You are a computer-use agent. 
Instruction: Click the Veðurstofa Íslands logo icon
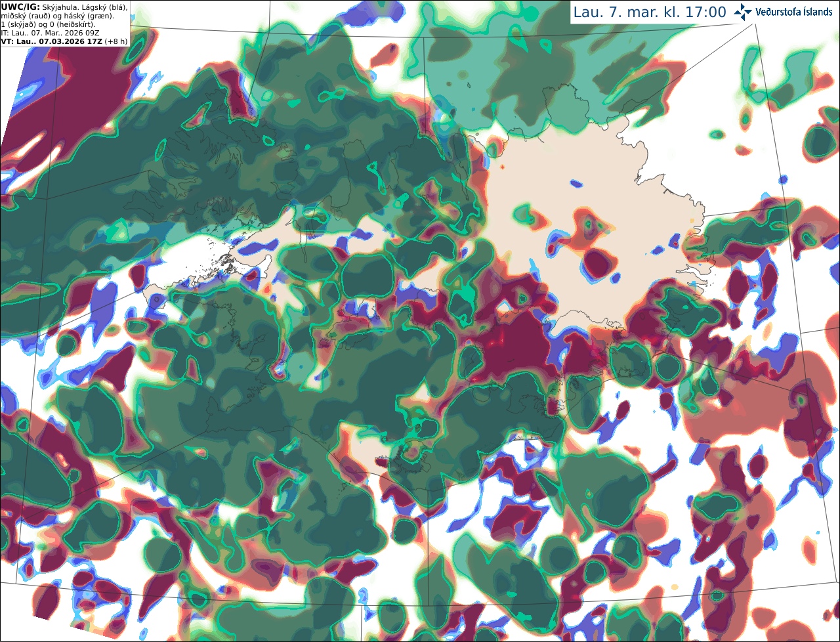coord(744,12)
